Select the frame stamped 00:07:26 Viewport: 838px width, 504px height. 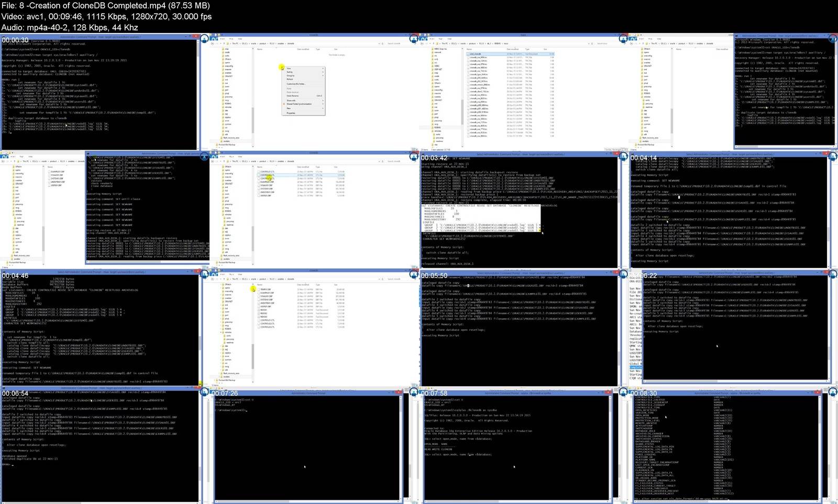pyautogui.click(x=313, y=446)
